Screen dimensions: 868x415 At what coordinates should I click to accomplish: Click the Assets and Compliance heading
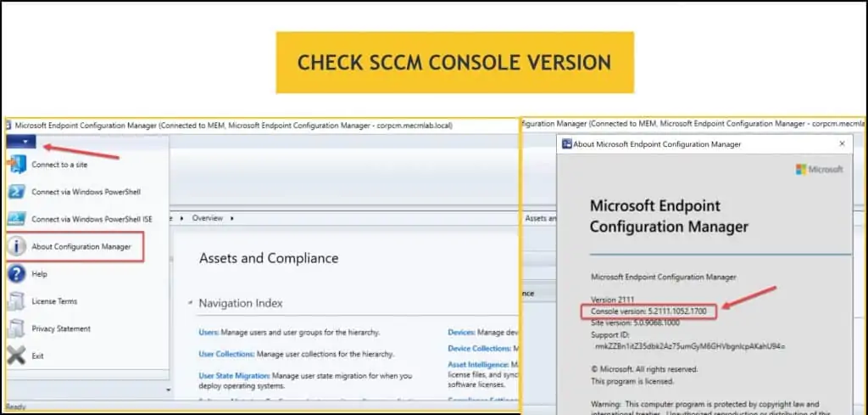pos(269,258)
